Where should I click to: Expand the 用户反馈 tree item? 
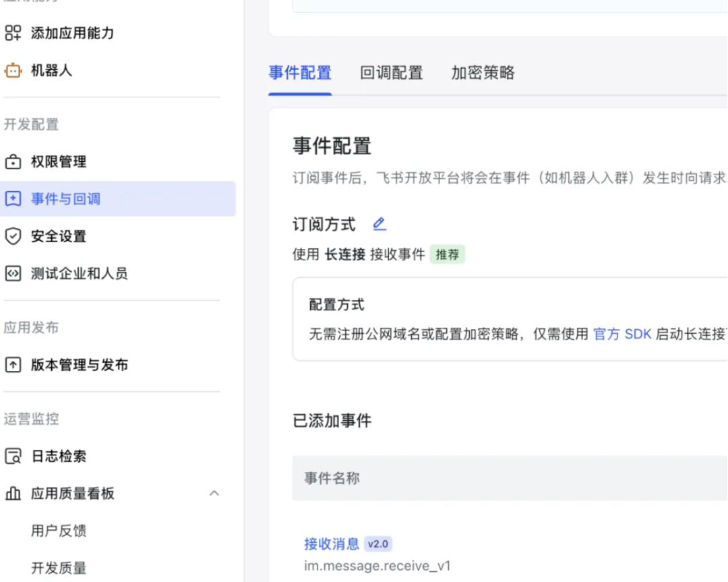pos(58,531)
